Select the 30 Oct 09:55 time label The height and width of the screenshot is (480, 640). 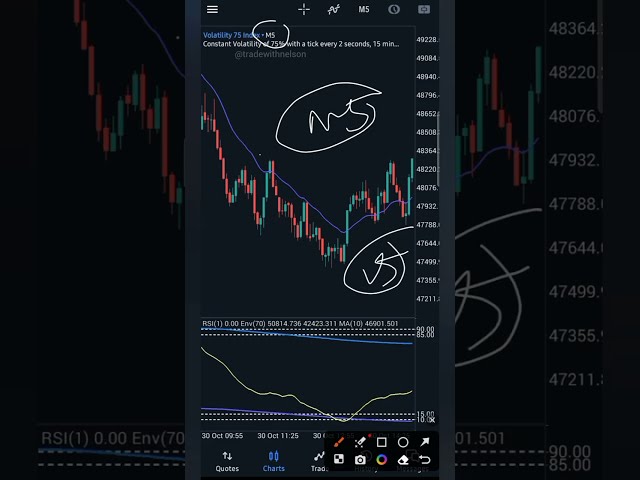[222, 436]
